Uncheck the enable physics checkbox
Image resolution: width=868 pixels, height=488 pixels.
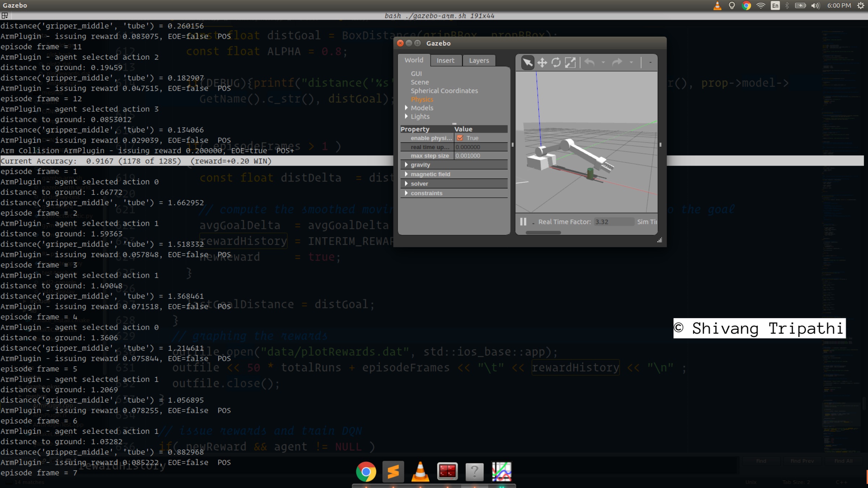460,138
